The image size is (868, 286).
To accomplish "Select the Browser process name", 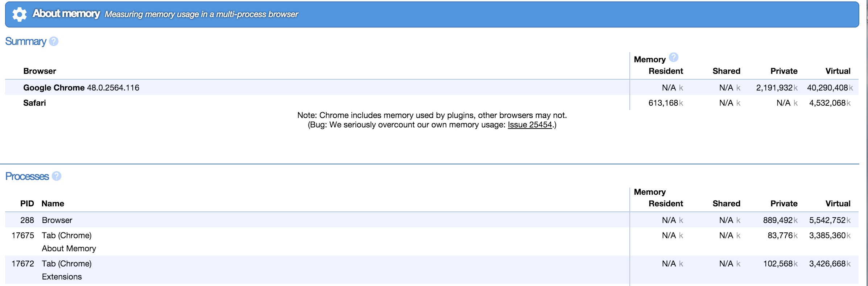I will click(x=57, y=220).
